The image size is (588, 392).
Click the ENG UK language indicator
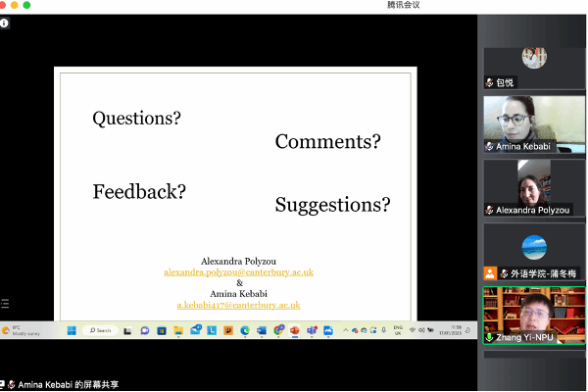[398, 330]
